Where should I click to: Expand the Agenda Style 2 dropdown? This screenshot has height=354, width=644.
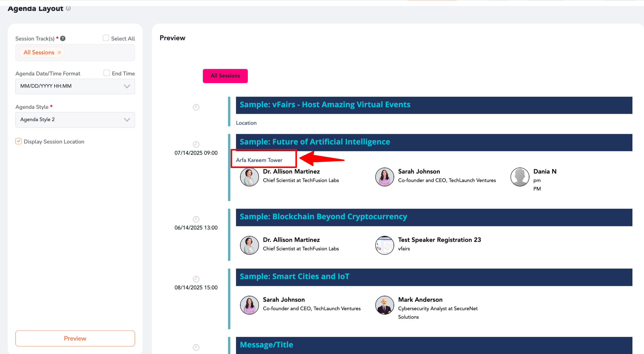pos(75,120)
